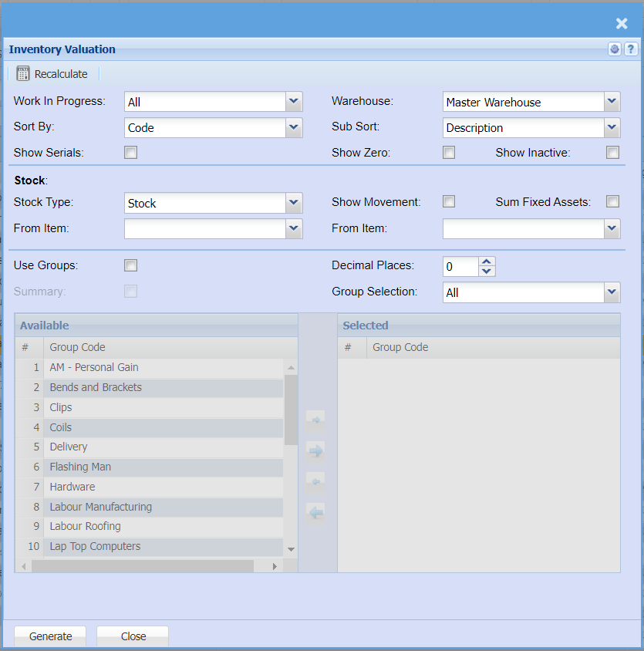This screenshot has width=644, height=651.
Task: Expand the Work In Progress dropdown
Action: tap(294, 102)
